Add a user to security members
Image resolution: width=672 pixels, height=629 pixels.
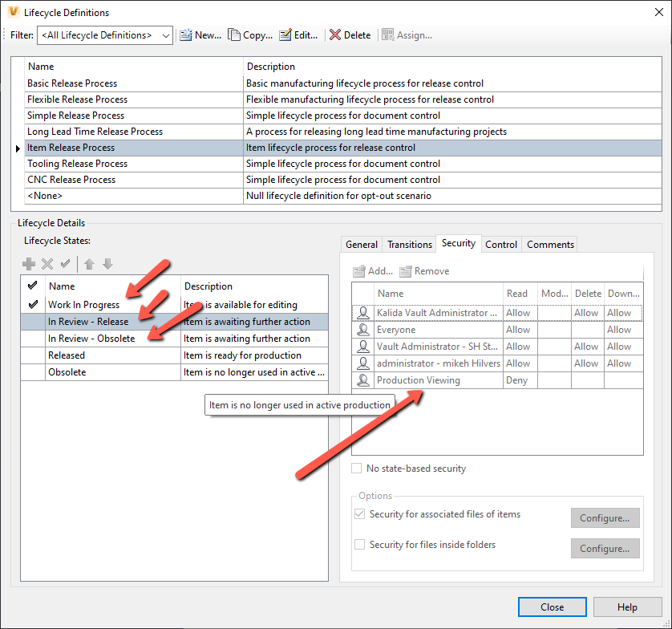tap(372, 270)
